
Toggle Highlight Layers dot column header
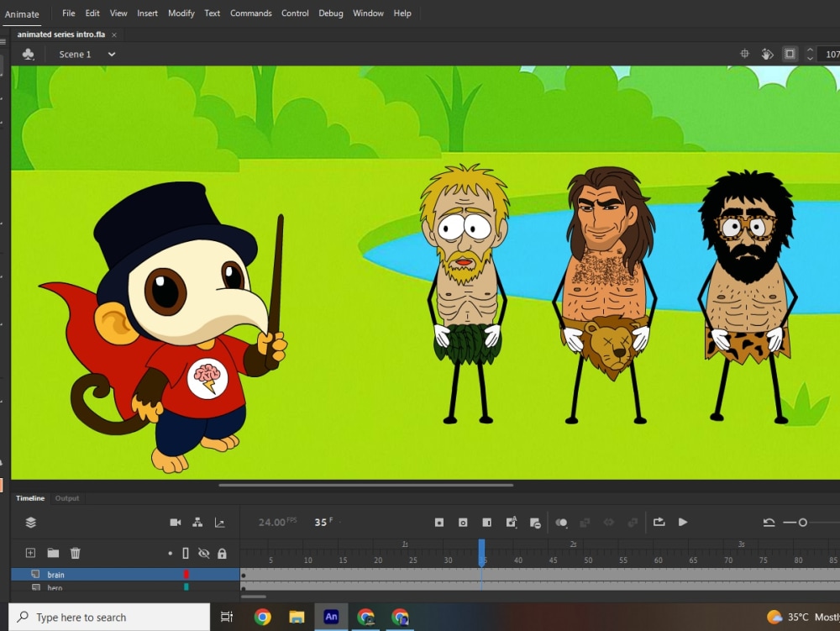170,554
